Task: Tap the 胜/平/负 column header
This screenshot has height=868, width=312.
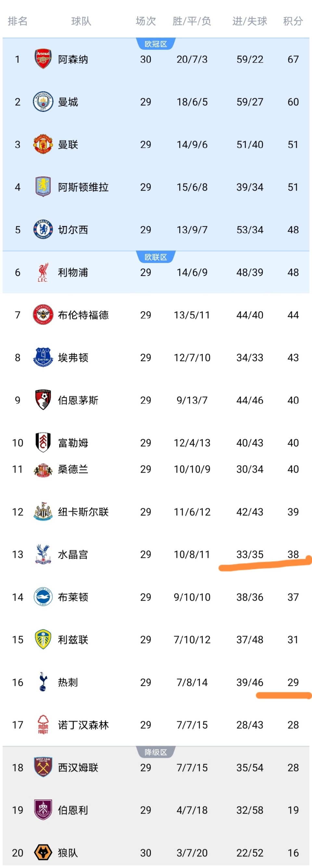Action: [x=192, y=21]
